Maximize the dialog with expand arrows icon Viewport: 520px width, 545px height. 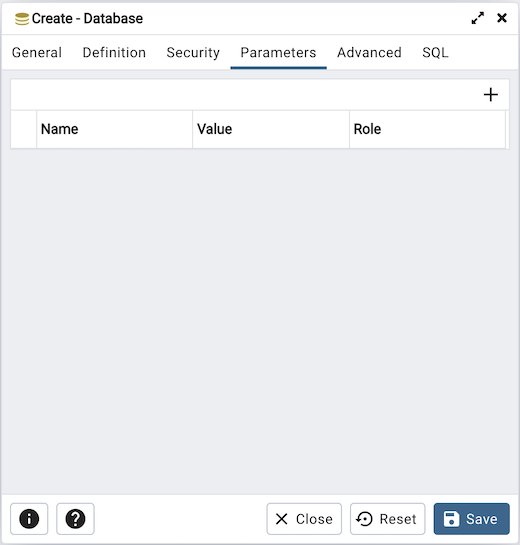point(478,18)
